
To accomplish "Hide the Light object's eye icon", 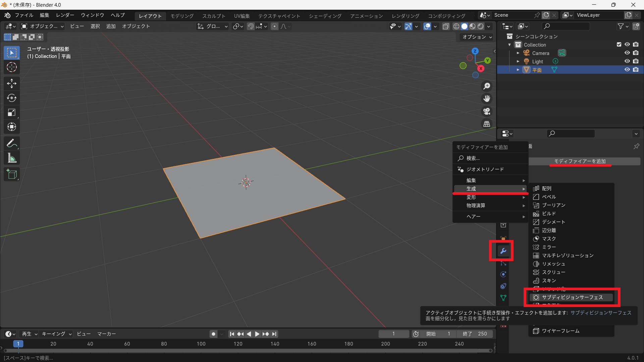I will [x=627, y=61].
